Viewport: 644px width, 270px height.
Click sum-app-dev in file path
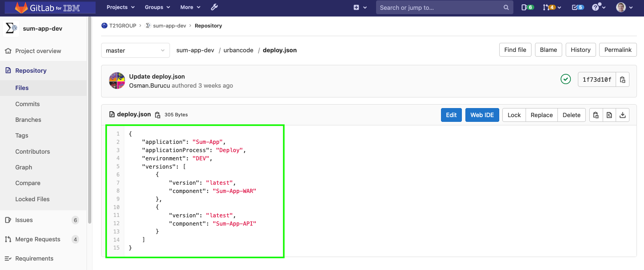(195, 50)
